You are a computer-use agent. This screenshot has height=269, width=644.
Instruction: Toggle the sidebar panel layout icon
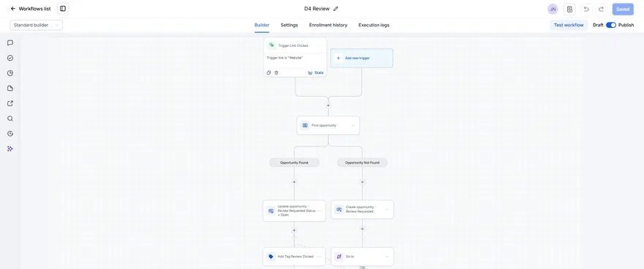pos(63,9)
